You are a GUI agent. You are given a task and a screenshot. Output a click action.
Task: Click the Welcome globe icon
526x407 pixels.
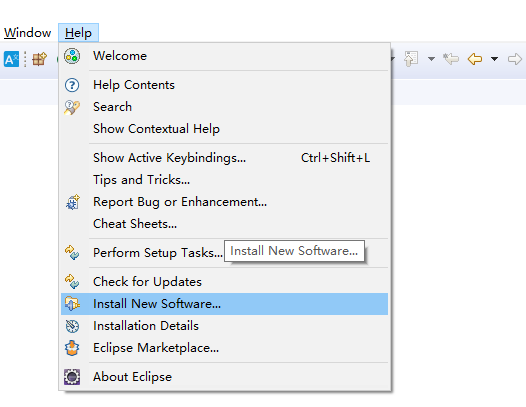point(72,56)
